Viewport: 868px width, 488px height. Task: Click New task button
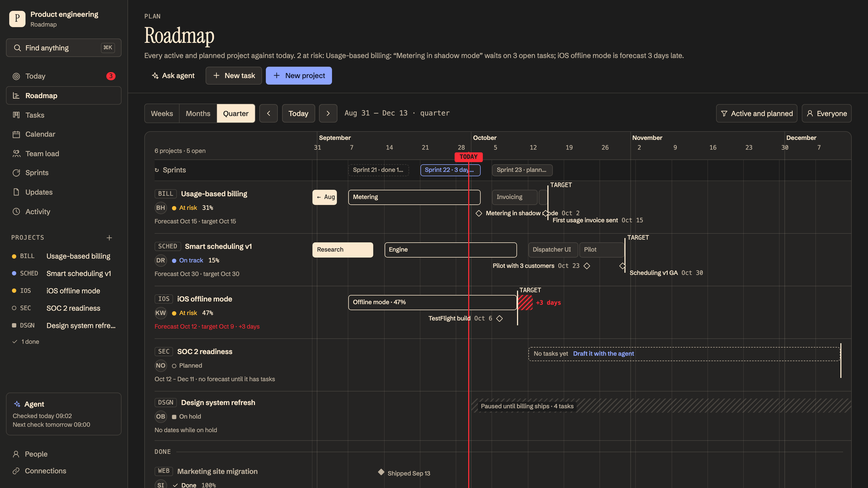point(234,75)
